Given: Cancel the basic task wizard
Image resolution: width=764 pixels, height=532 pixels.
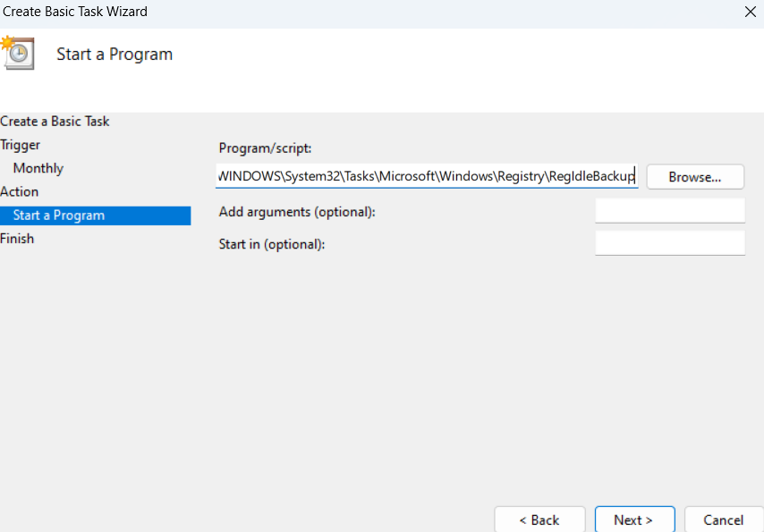Looking at the screenshot, I should (724, 519).
